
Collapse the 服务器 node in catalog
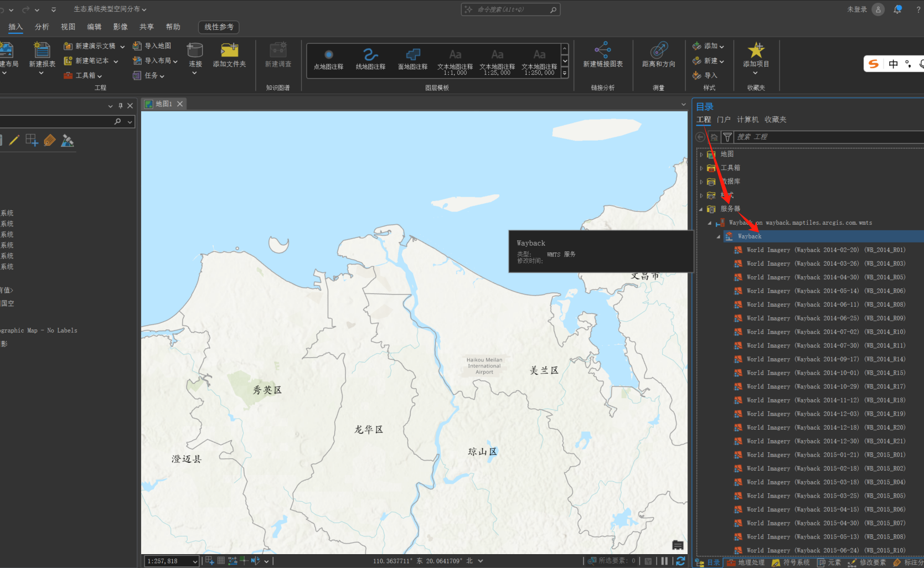[701, 209]
